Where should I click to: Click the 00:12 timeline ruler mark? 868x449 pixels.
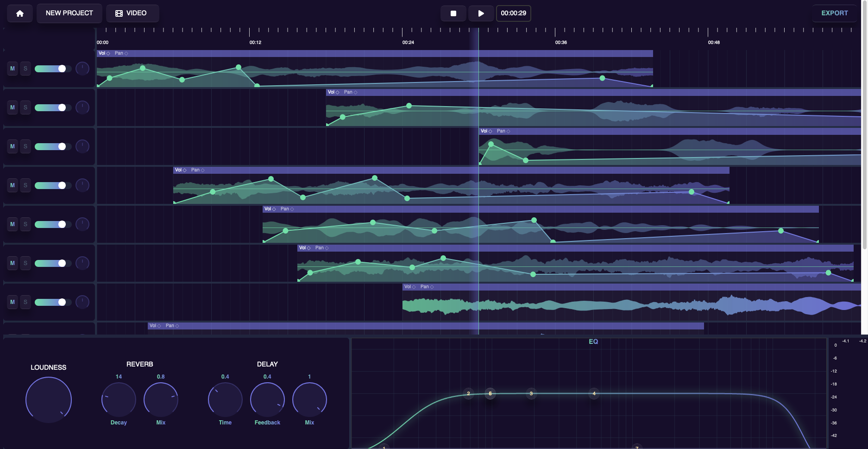click(x=255, y=42)
